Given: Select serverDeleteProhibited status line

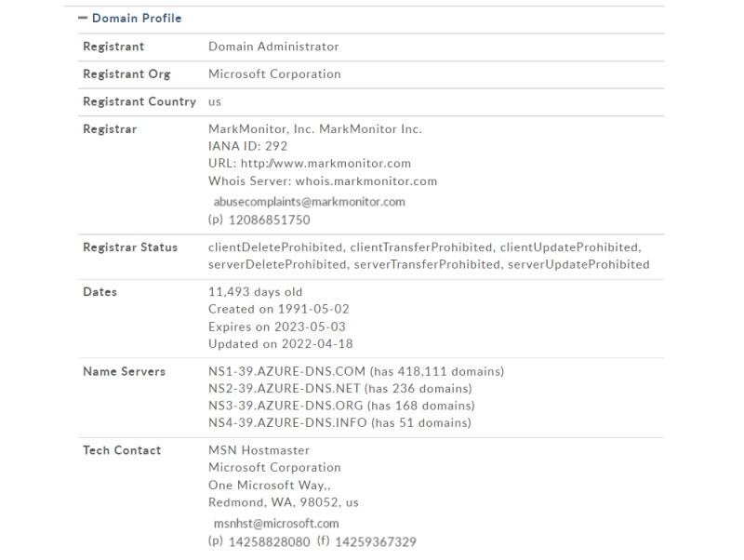Looking at the screenshot, I should [x=429, y=264].
